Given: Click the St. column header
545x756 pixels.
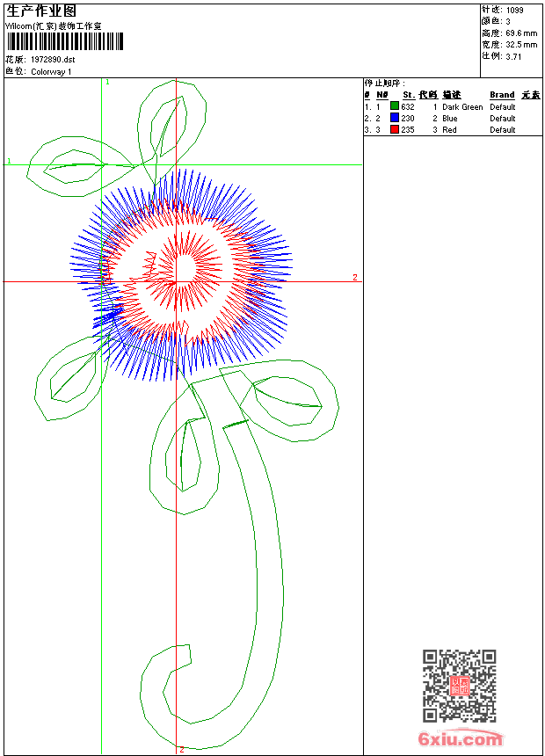Looking at the screenshot, I should (x=409, y=95).
